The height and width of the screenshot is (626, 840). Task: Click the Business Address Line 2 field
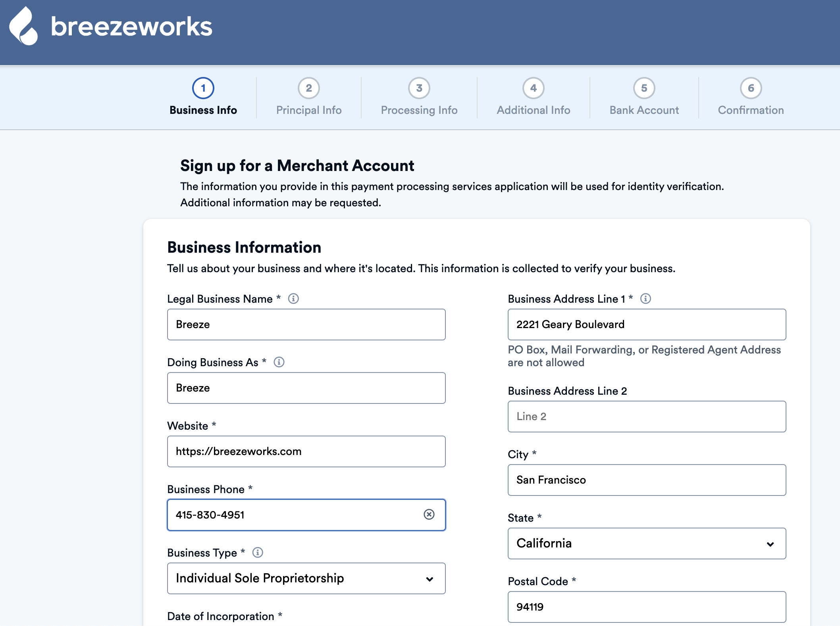pos(647,417)
